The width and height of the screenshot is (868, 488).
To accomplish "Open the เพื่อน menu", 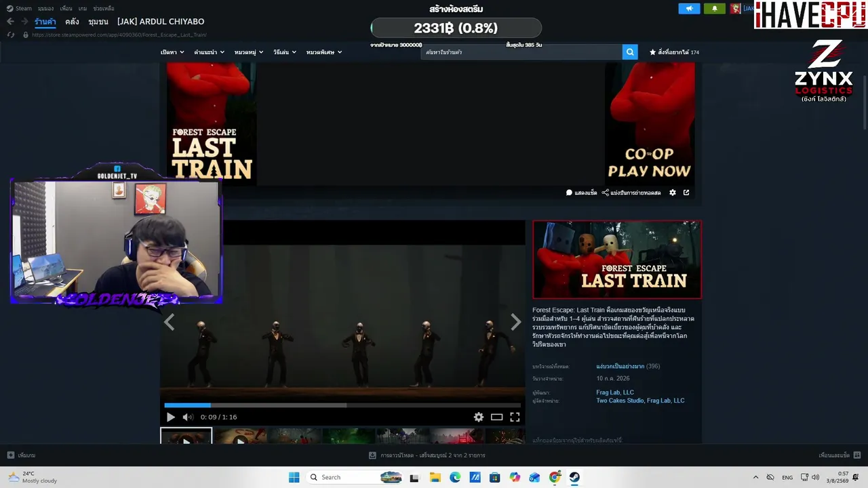I will (66, 9).
